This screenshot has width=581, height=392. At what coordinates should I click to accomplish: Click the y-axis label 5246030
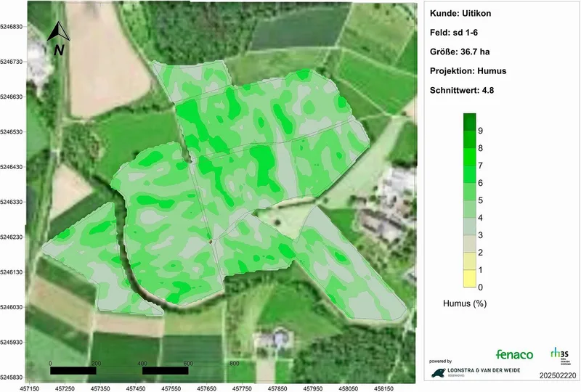point(11,307)
